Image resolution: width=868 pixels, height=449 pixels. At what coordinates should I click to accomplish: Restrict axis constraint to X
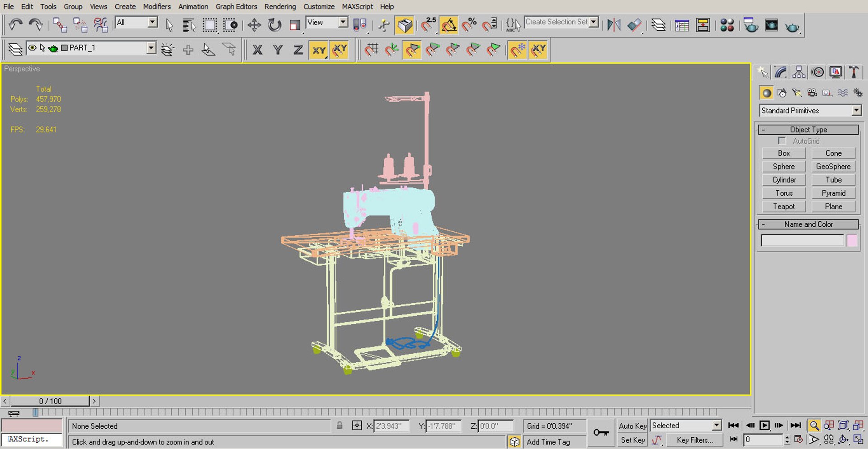point(257,50)
